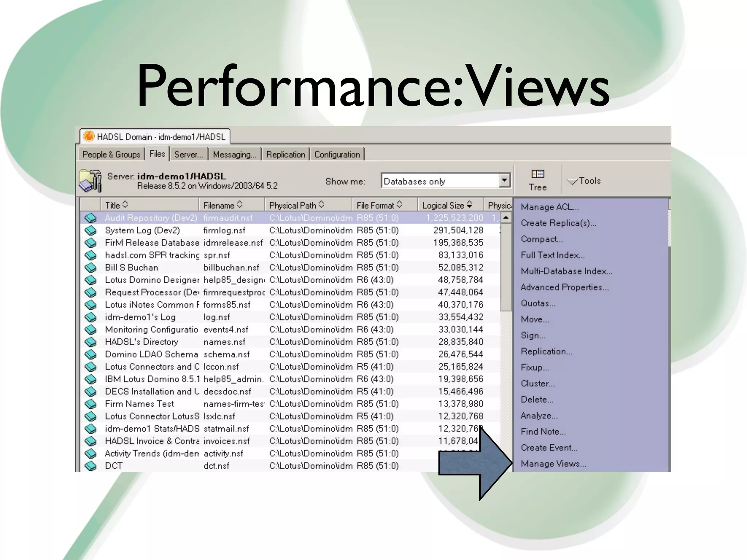Select HADSL Domain - idm-demo1/HADSL window tab
This screenshot has height=560, width=747.
[x=155, y=136]
